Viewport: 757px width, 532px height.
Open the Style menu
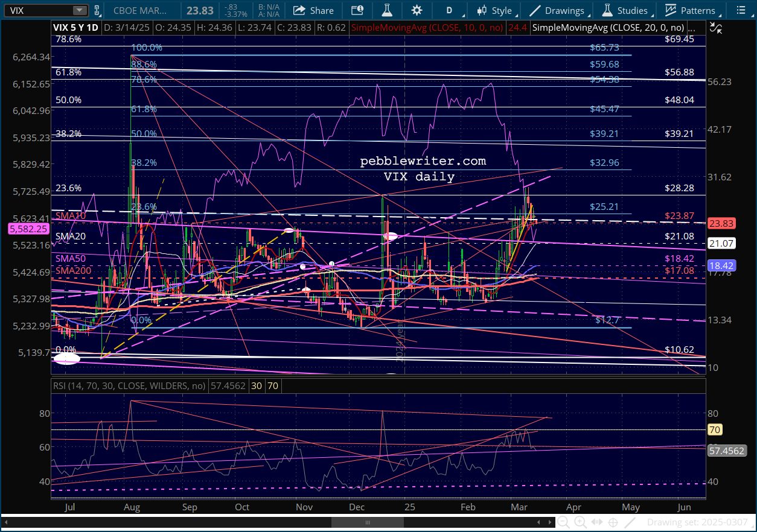coord(494,10)
